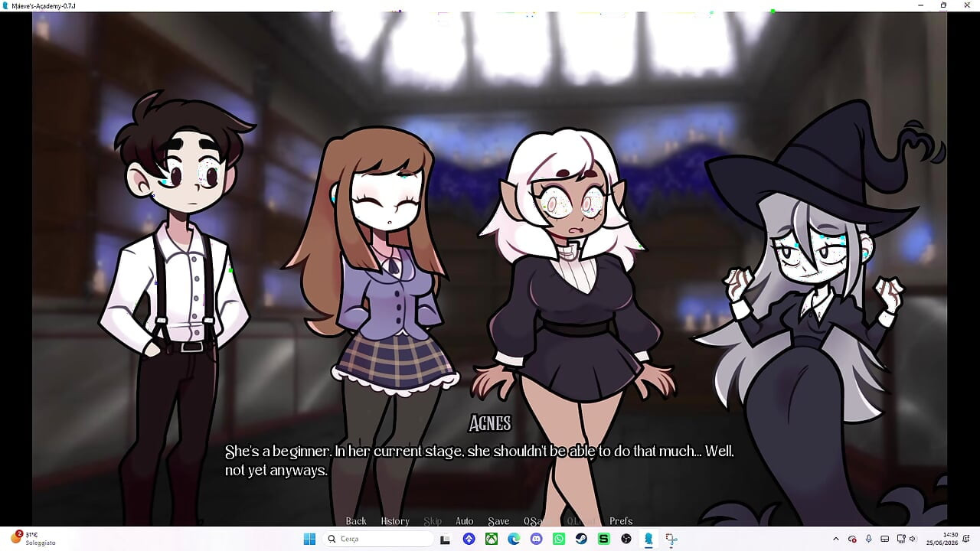Open the Save screen

point(498,521)
